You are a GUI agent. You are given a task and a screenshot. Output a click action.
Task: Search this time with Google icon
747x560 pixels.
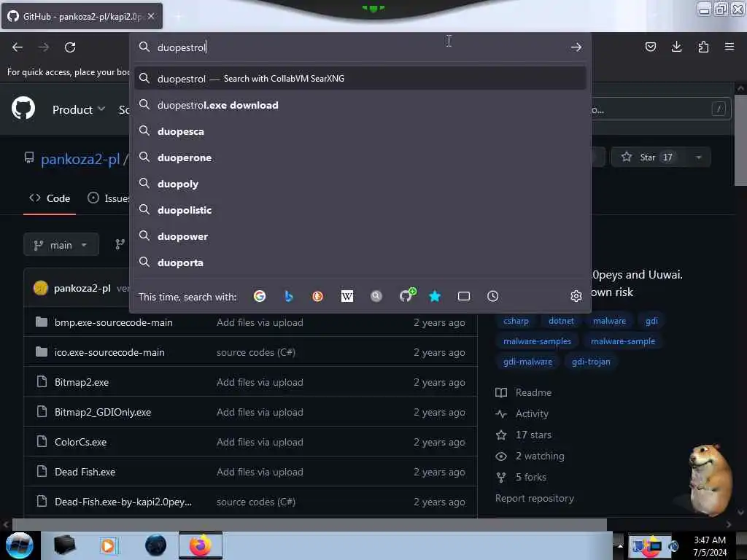pos(260,296)
